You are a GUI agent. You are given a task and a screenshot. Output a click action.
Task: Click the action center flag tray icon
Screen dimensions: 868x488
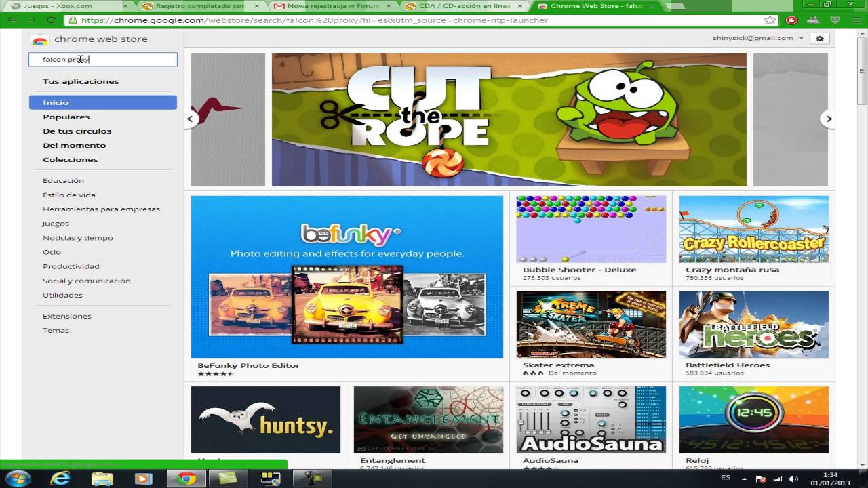[x=762, y=479]
